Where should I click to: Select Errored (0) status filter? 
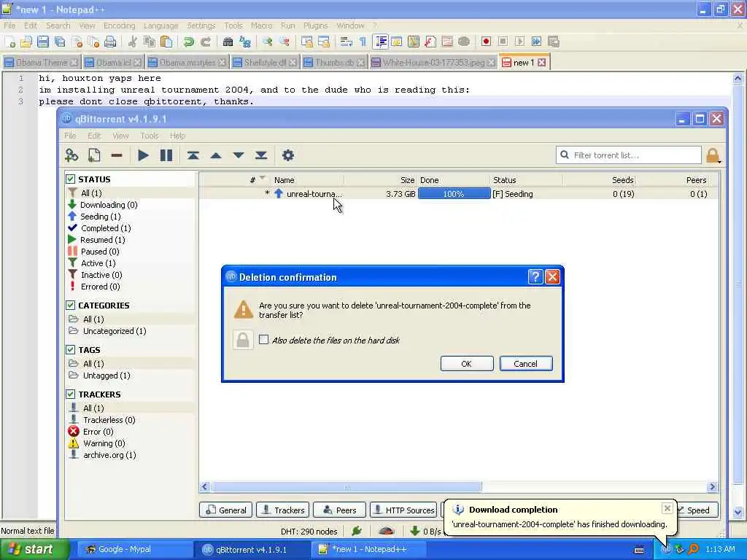pos(100,287)
